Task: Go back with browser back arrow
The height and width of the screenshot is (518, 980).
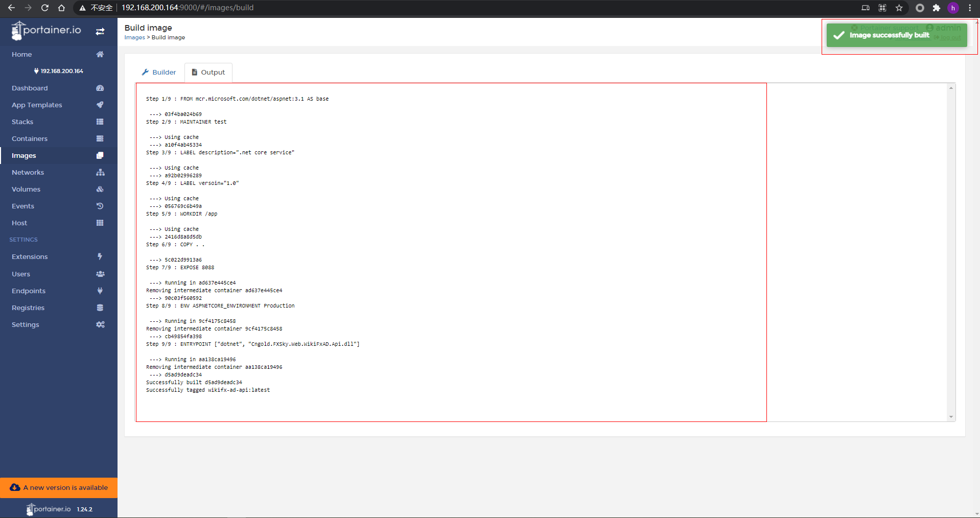Action: click(x=11, y=8)
